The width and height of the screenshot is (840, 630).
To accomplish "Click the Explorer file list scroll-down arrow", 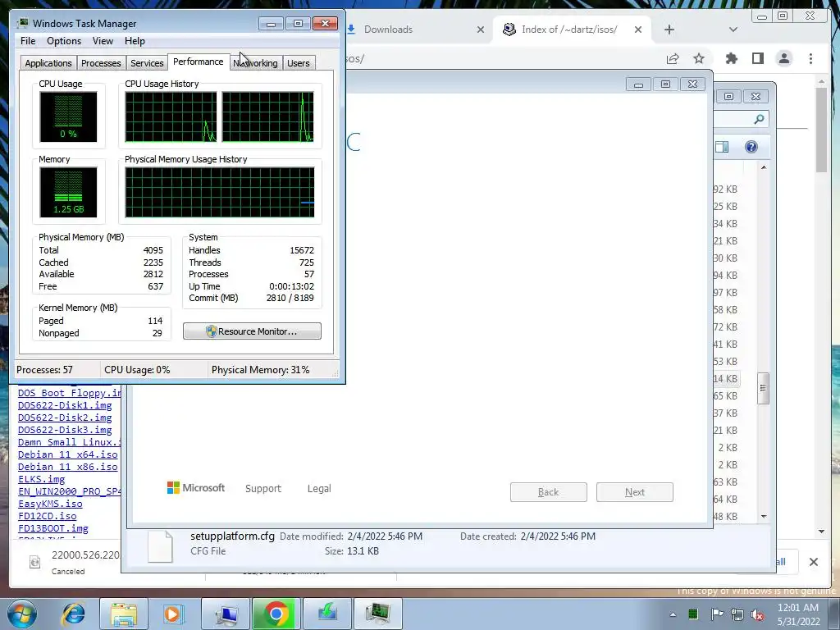I will (x=764, y=517).
